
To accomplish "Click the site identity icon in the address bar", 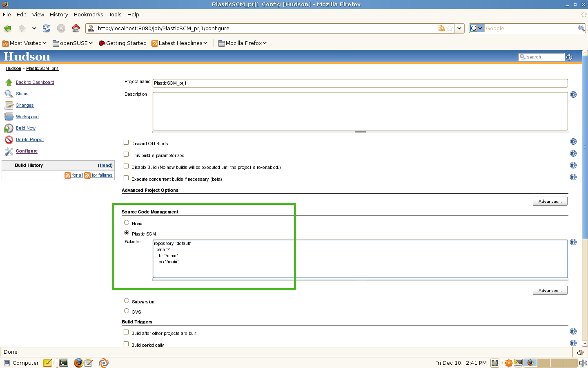I will coord(91,28).
